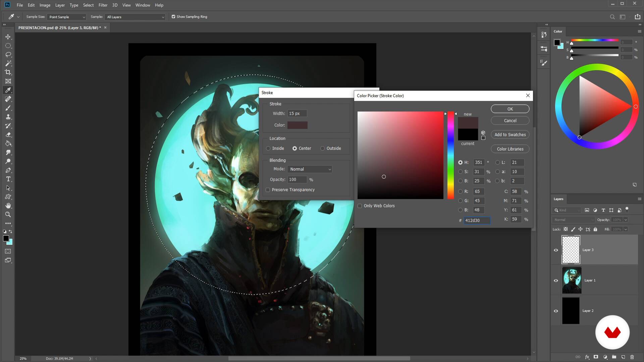Select Outside stroke location
Screen dimensions: 644x362
point(322,148)
